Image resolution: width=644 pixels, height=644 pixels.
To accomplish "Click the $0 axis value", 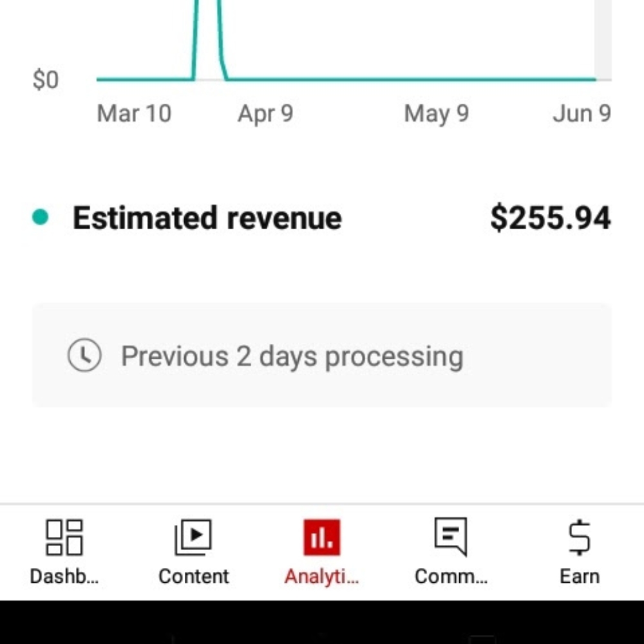I will pyautogui.click(x=45, y=79).
